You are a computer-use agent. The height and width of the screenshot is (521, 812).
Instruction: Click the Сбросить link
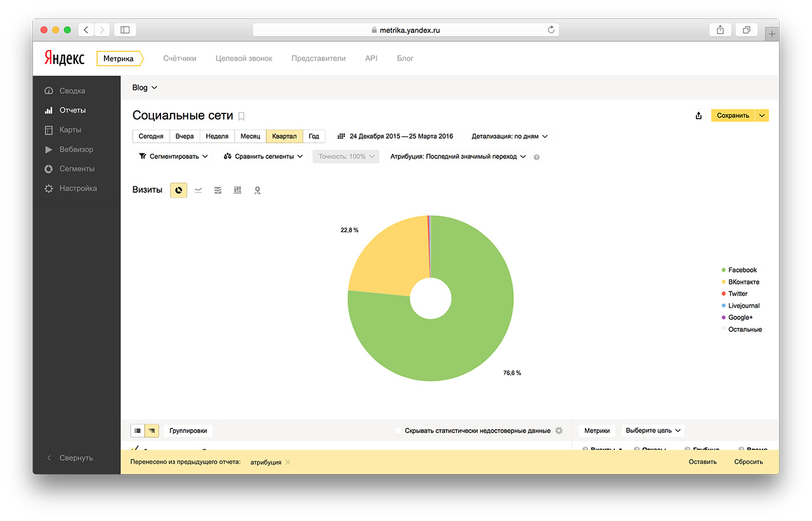(x=749, y=462)
